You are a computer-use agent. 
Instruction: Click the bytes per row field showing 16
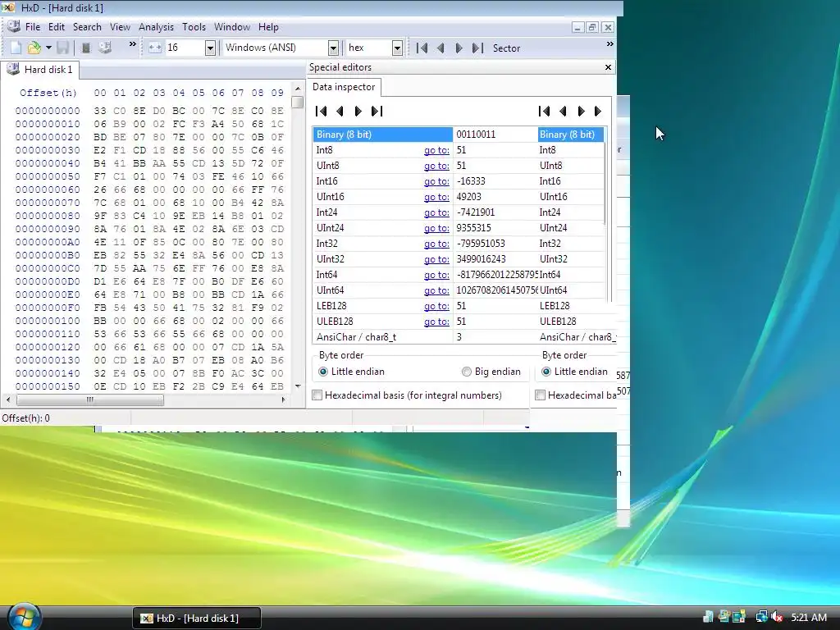pyautogui.click(x=185, y=48)
